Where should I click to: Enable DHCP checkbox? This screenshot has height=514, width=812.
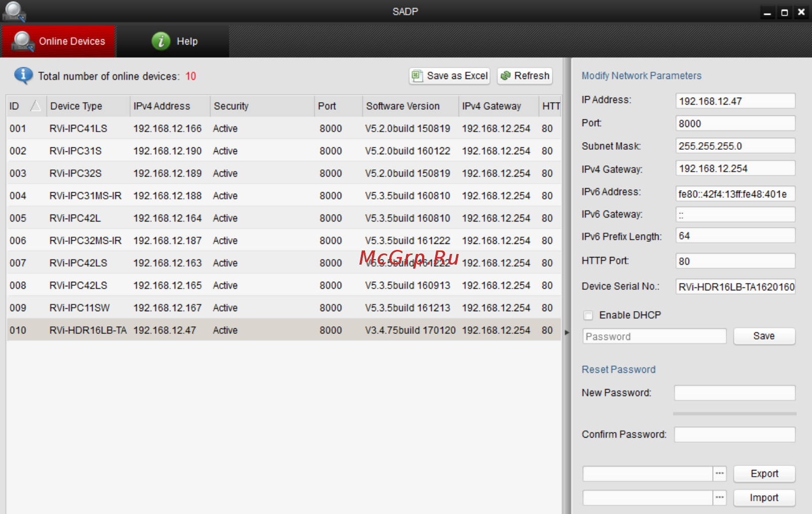(x=588, y=315)
